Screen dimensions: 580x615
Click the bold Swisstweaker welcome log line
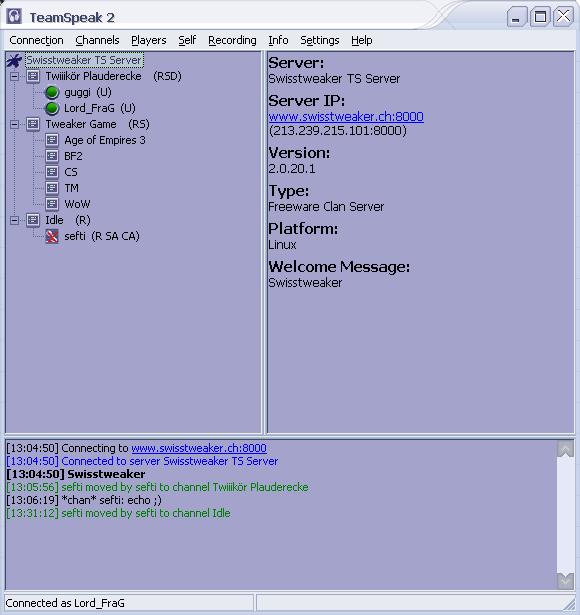76,474
